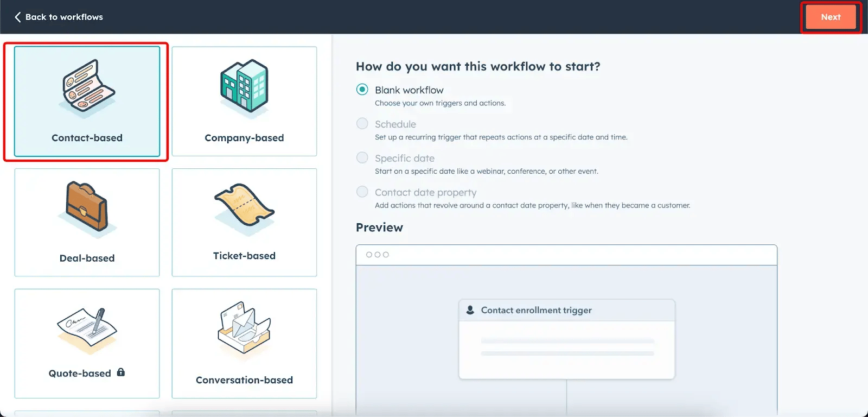
Task: Click the Preview heading
Action: [x=379, y=228]
